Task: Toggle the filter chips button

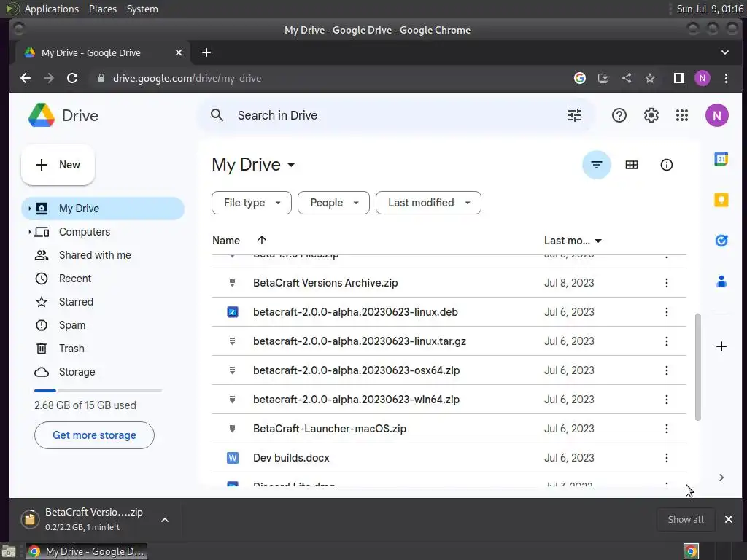Action: pyautogui.click(x=597, y=165)
